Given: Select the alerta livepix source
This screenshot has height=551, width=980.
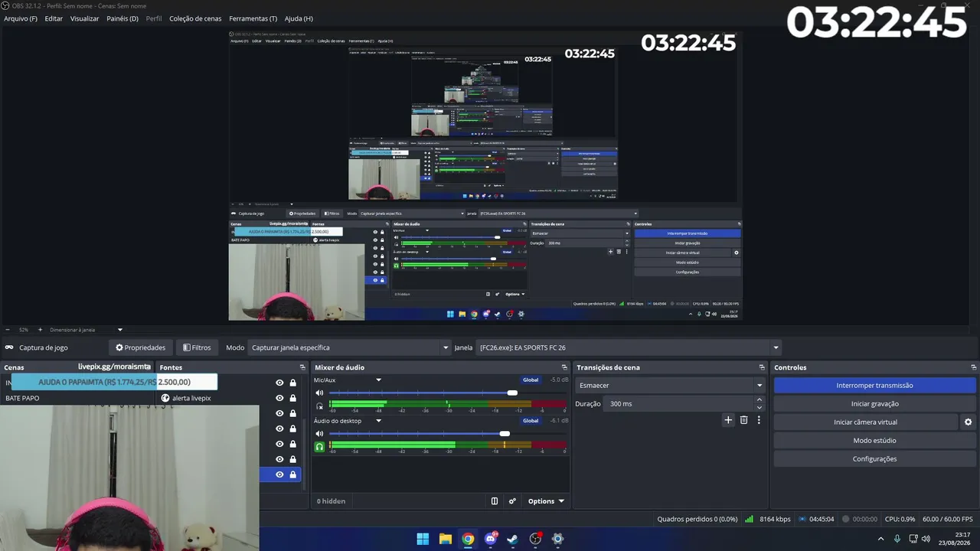Looking at the screenshot, I should pos(191,398).
